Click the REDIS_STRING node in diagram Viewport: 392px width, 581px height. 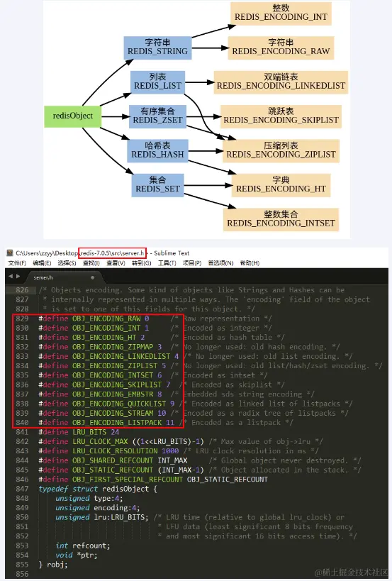(x=157, y=48)
